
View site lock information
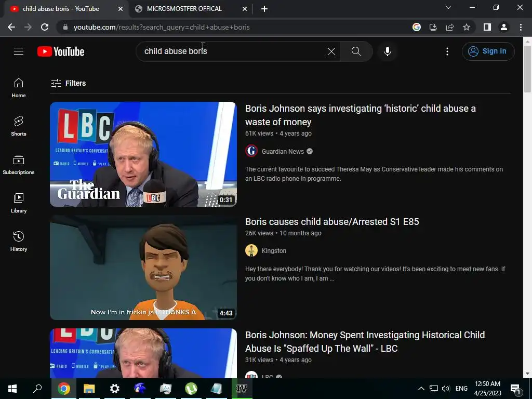[65, 27]
